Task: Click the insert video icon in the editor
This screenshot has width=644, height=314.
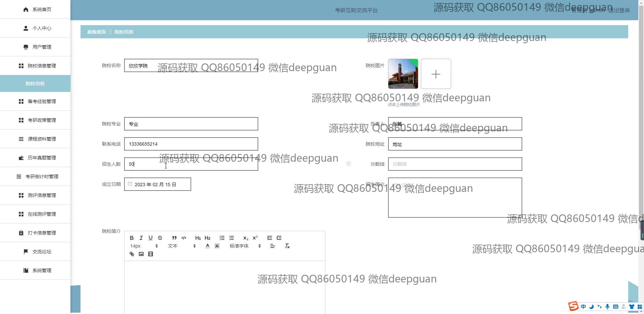Action: [151, 254]
